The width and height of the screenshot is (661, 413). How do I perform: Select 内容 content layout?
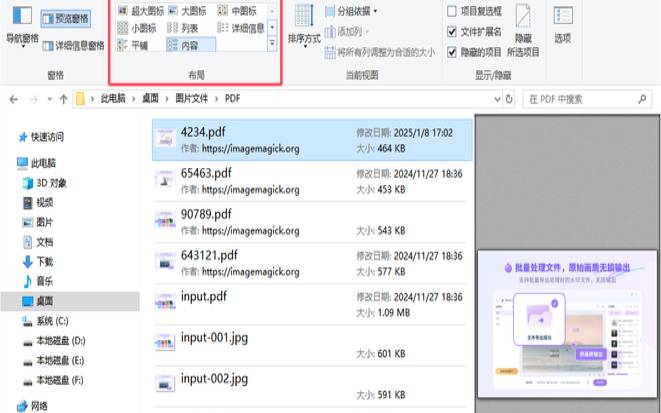191,45
